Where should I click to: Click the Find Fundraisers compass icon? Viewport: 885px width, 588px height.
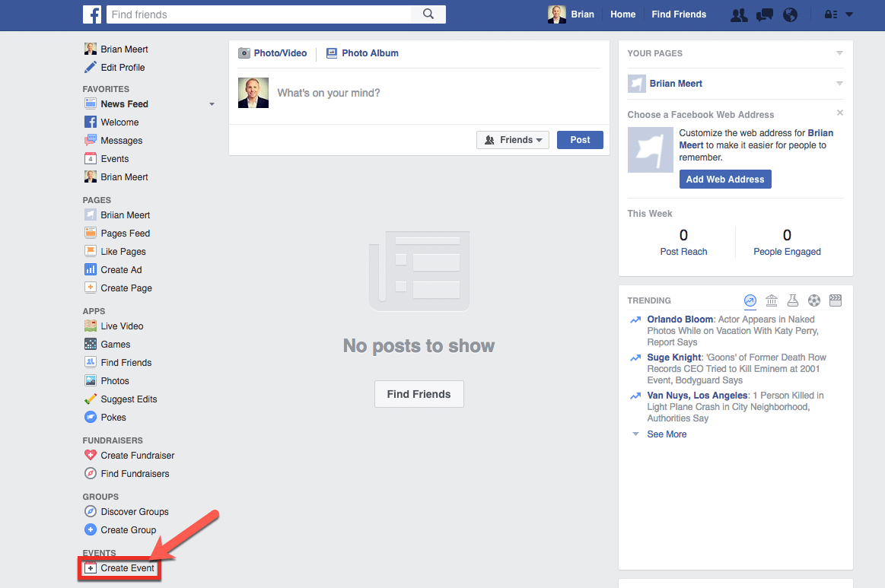pyautogui.click(x=91, y=473)
